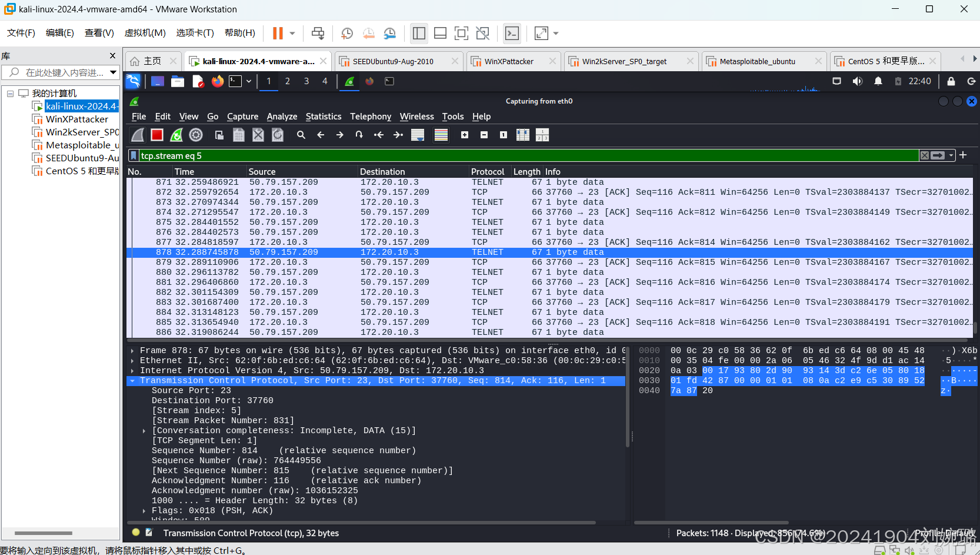
Task: Open the Wireless menu
Action: point(416,117)
